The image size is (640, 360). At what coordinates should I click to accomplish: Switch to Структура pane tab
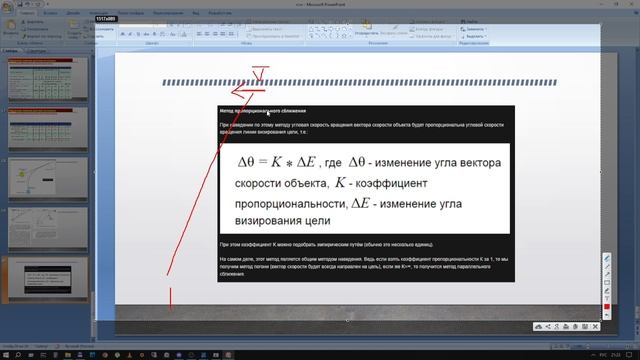tap(36, 51)
